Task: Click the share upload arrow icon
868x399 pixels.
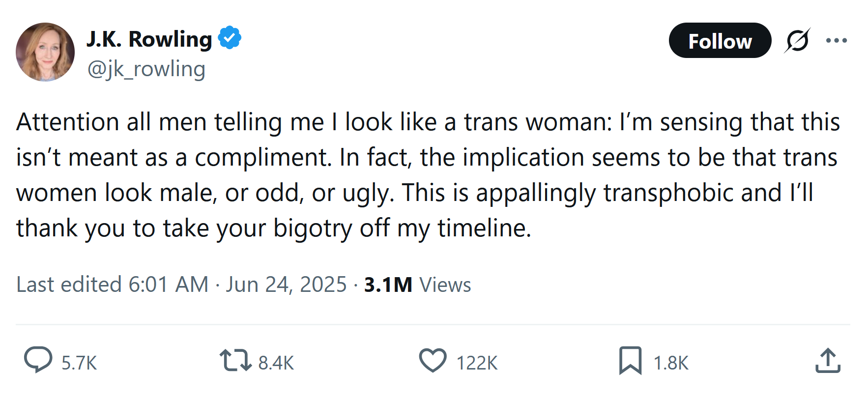Action: click(828, 360)
